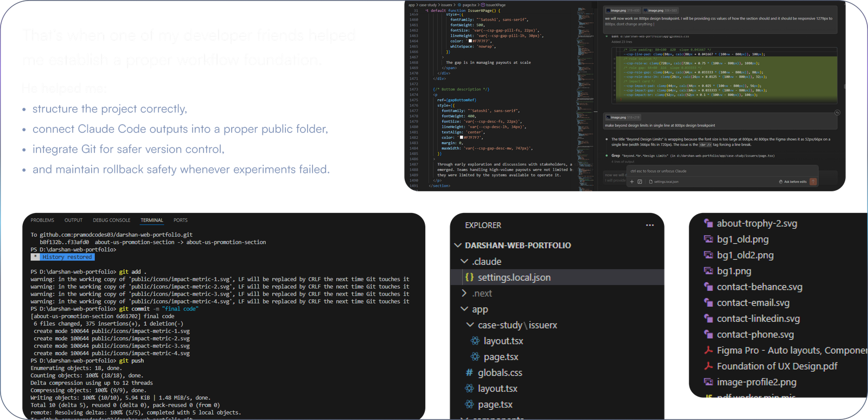Screen dimensions: 868x420
Task: Click React icon of app-level page.tsx
Action: click(470, 404)
